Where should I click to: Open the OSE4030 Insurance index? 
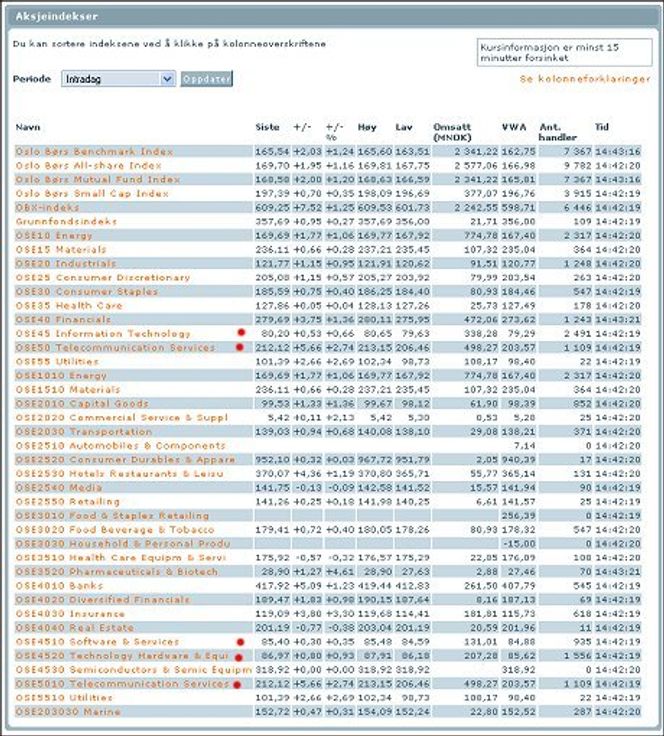tap(70, 614)
